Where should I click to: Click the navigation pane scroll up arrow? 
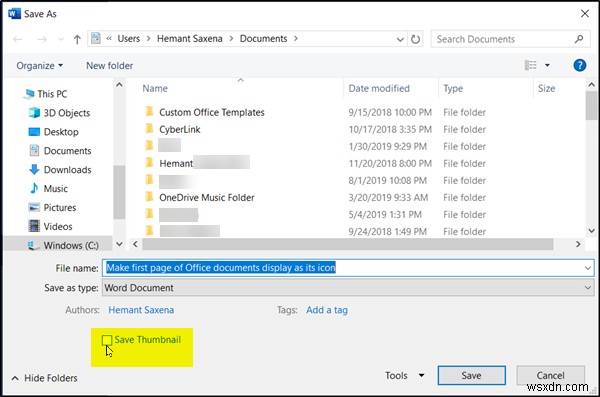coord(119,85)
